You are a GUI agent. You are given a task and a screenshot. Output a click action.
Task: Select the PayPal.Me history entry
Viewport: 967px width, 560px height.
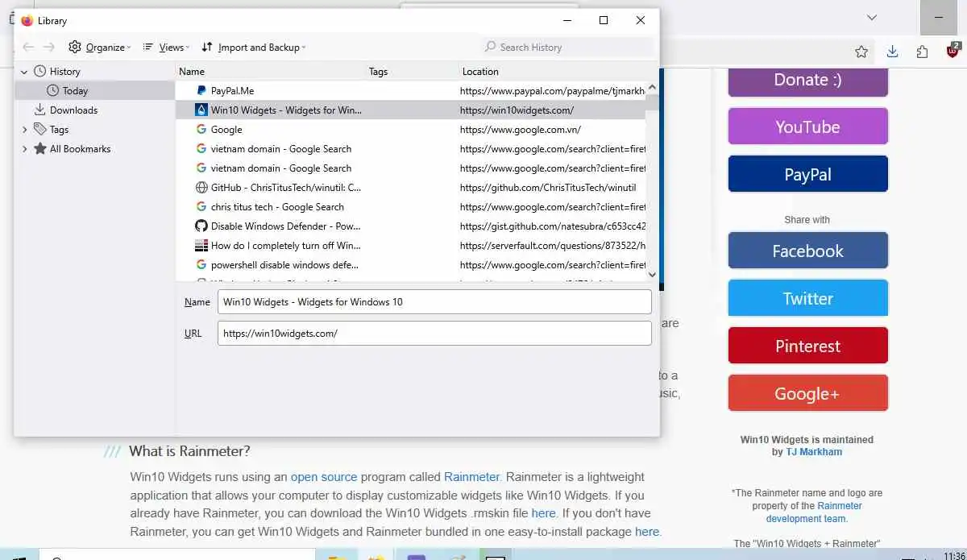(x=411, y=91)
